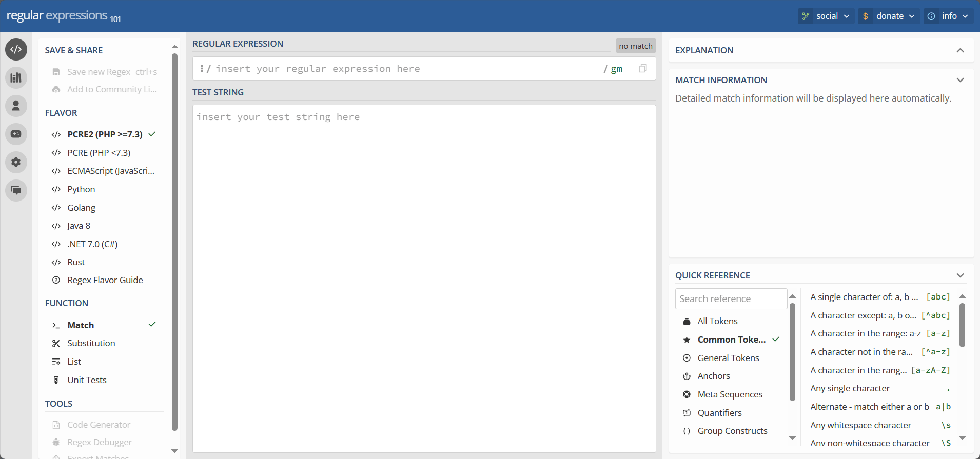980x459 pixels.
Task: Select the Python flavor
Action: coord(81,189)
